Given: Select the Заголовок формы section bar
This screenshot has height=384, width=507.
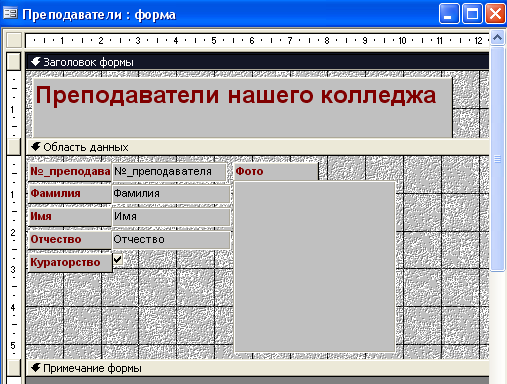Looking at the screenshot, I should [x=257, y=62].
